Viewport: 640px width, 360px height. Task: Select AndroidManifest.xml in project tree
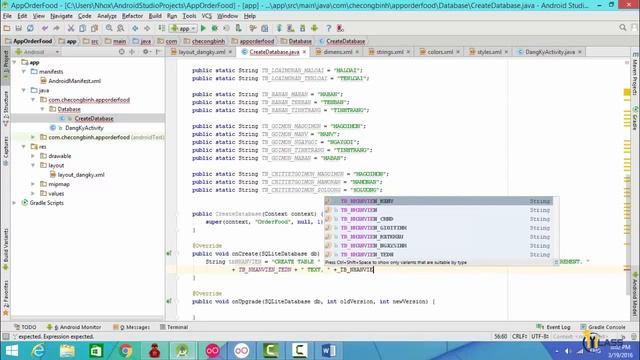click(x=74, y=81)
